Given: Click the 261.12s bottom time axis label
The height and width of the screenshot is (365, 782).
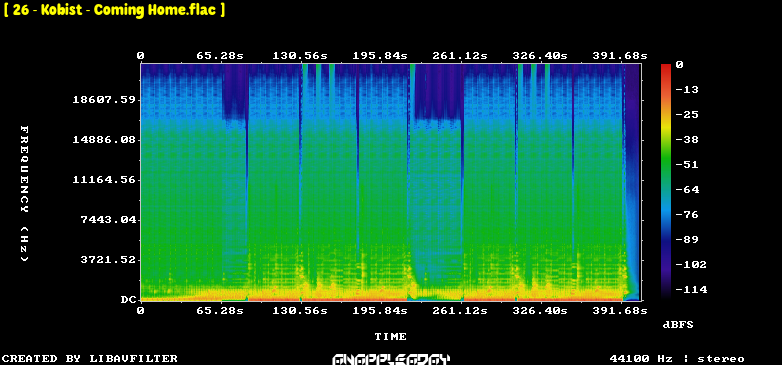Looking at the screenshot, I should [x=460, y=311].
